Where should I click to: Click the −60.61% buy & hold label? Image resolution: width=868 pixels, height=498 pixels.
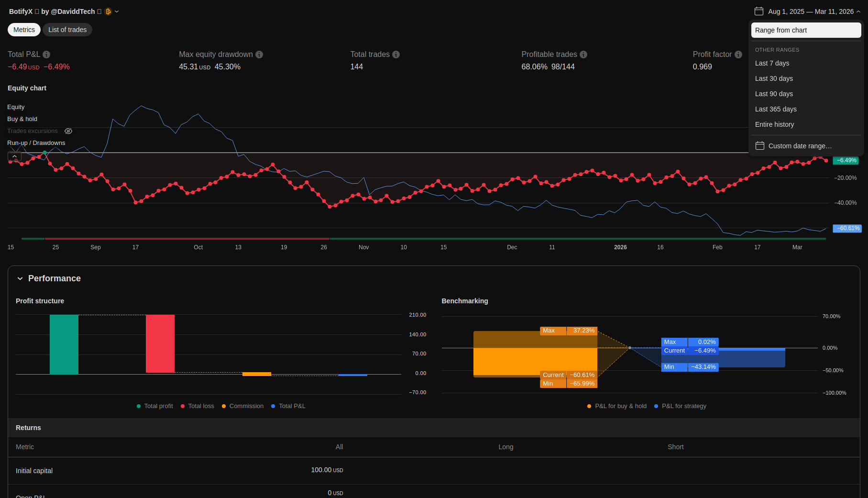click(847, 229)
